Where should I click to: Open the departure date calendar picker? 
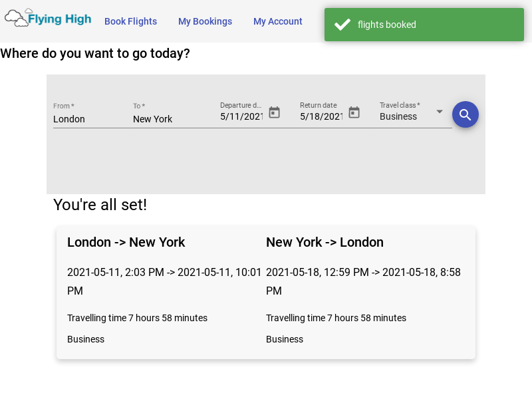point(274,112)
